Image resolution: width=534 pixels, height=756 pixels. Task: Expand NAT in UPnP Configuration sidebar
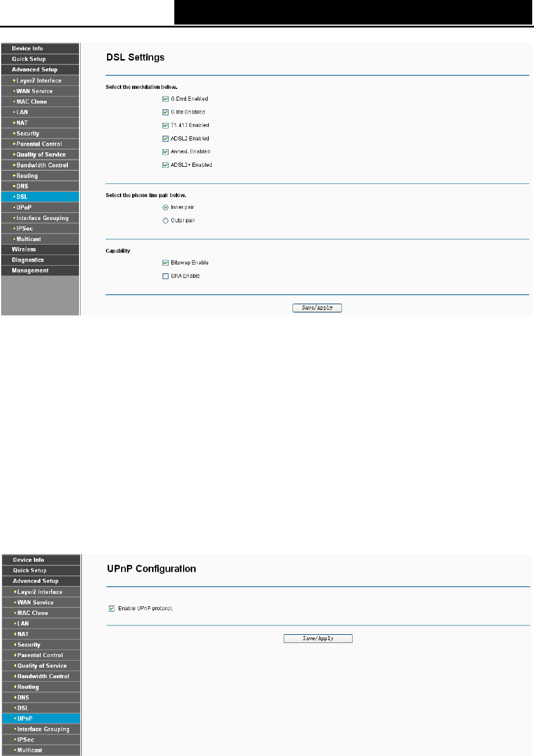[40, 634]
